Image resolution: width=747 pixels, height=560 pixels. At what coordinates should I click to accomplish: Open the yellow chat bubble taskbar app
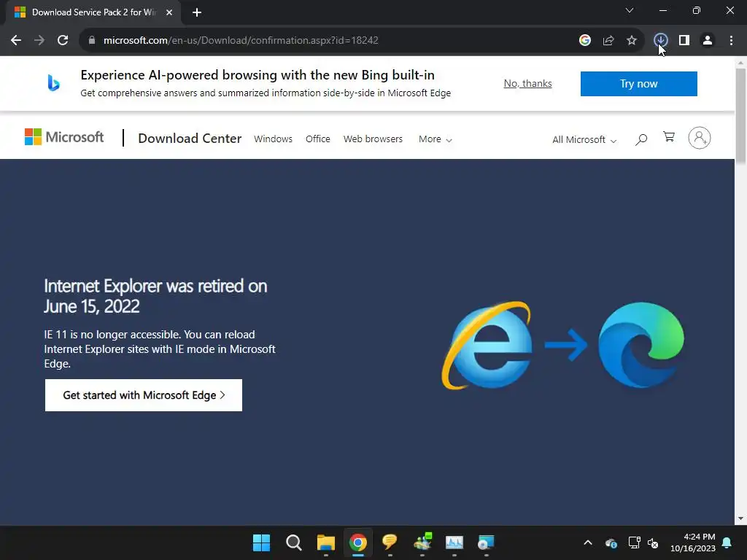(x=390, y=542)
